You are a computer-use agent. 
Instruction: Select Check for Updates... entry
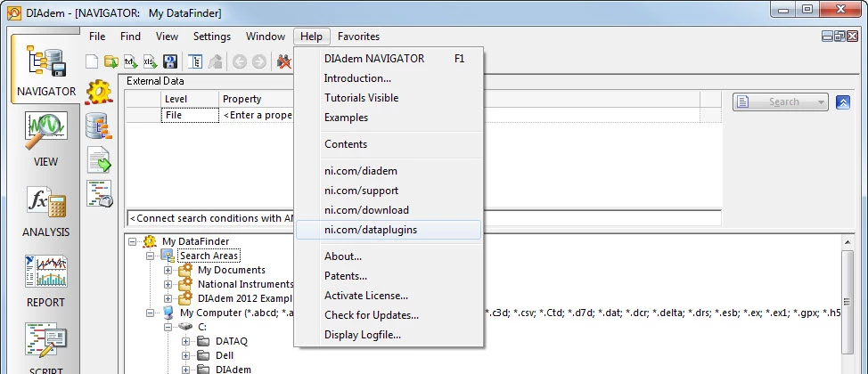(389, 315)
